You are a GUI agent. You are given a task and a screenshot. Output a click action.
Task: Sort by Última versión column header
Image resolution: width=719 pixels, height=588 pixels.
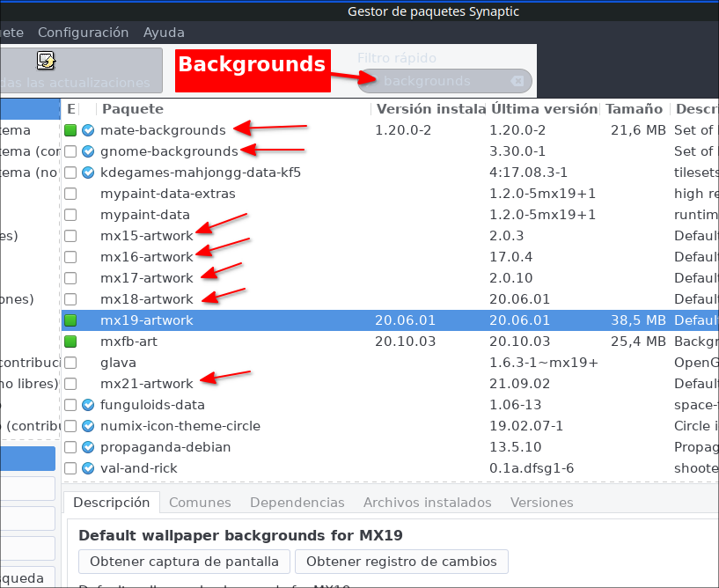coord(544,109)
